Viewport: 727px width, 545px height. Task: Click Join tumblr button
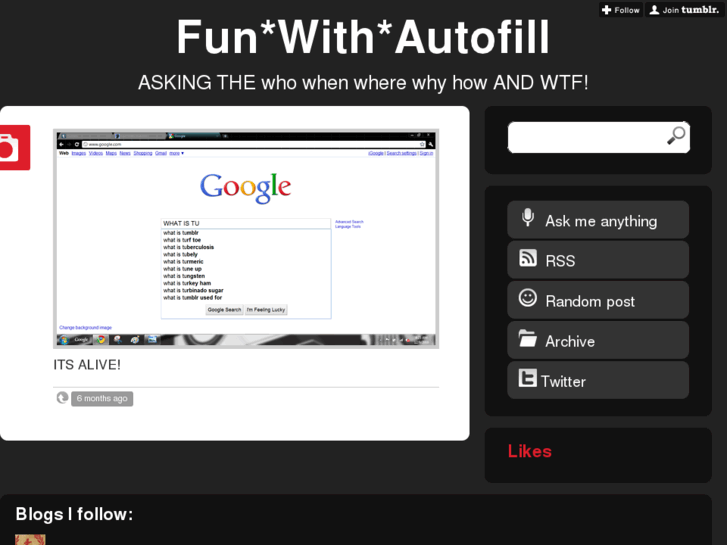[x=684, y=10]
